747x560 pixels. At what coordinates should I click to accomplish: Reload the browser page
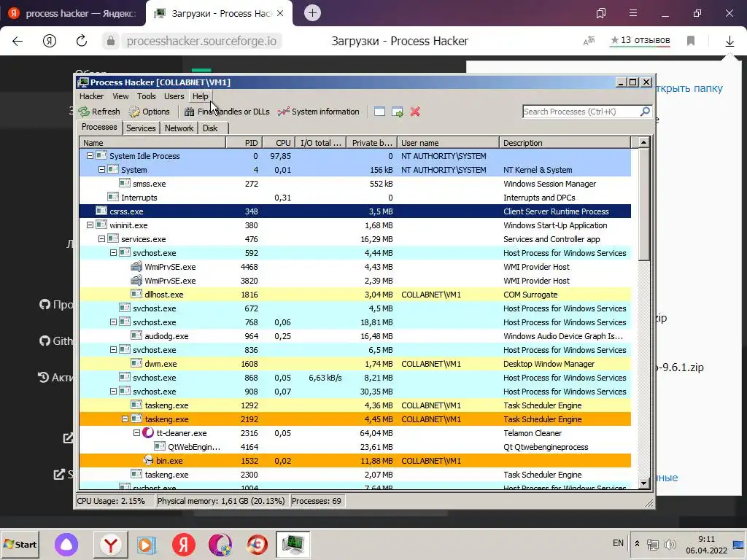pyautogui.click(x=82, y=41)
